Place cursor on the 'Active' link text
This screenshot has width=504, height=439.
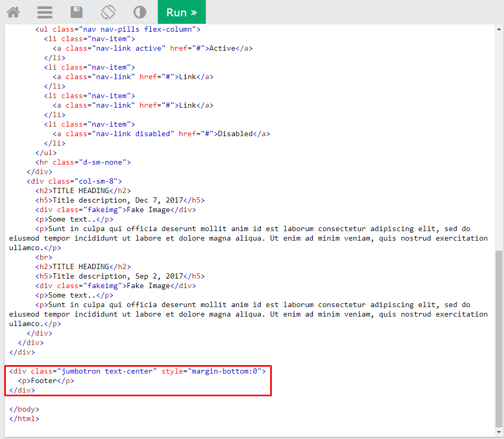222,48
